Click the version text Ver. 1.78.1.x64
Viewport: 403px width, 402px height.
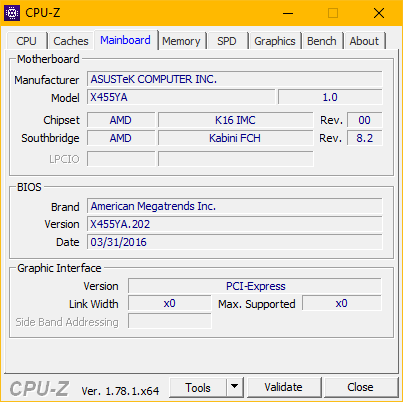120,391
